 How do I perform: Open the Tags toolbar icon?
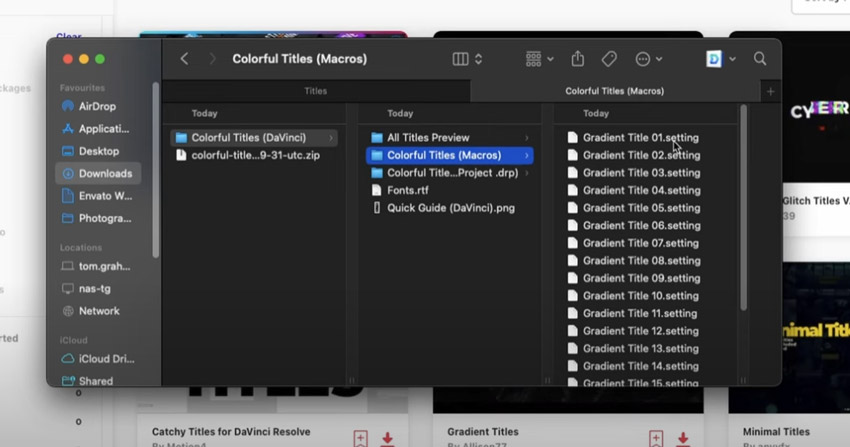coord(609,59)
